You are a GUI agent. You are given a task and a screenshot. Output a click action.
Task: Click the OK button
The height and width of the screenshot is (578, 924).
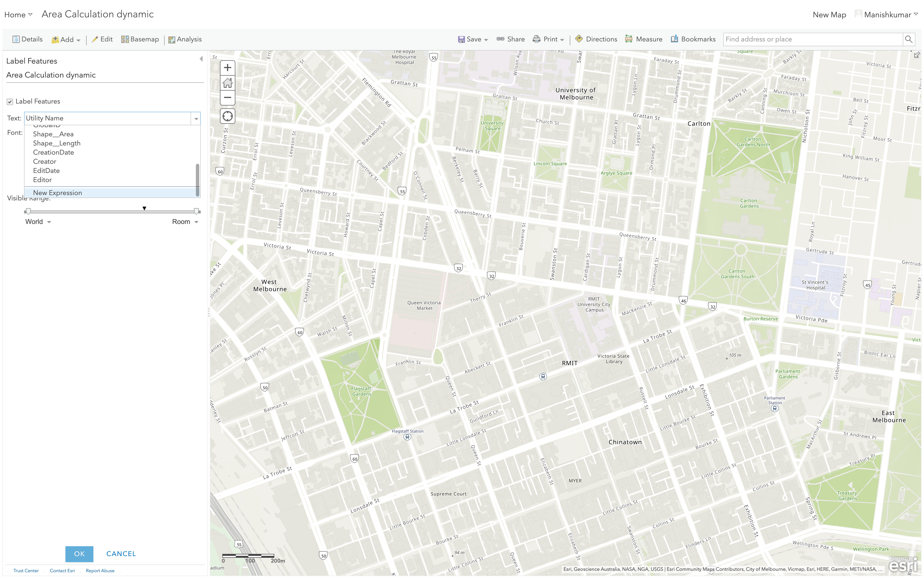pos(79,553)
